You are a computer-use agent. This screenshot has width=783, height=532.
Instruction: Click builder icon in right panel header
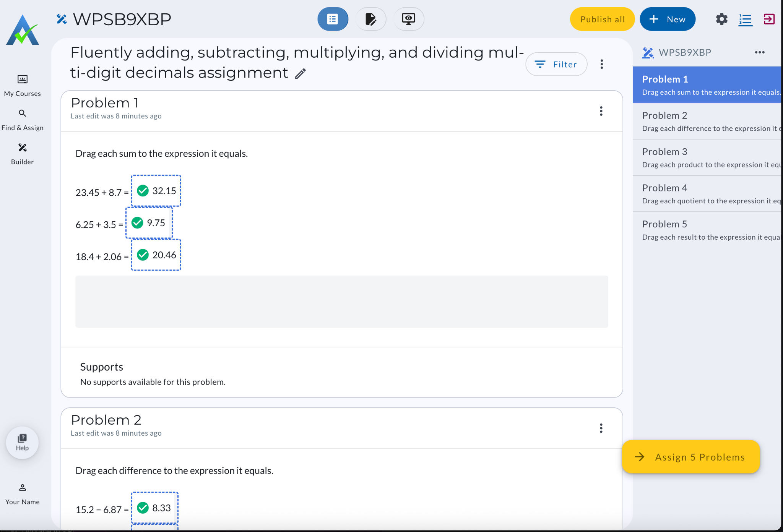tap(648, 52)
